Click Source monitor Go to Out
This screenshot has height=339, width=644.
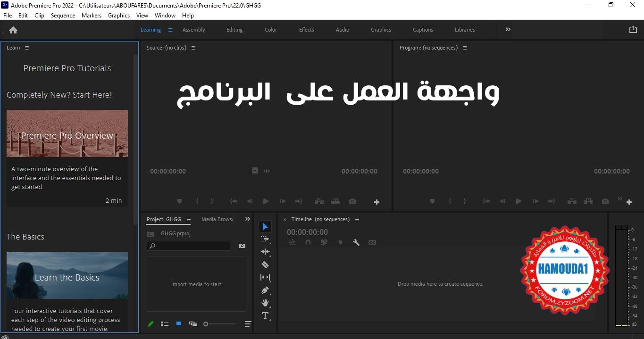coord(299,201)
